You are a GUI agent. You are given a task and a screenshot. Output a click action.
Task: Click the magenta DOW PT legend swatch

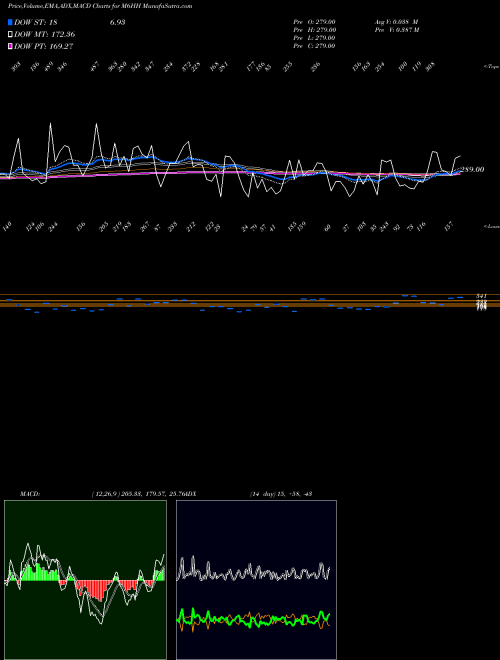pyautogui.click(x=11, y=46)
